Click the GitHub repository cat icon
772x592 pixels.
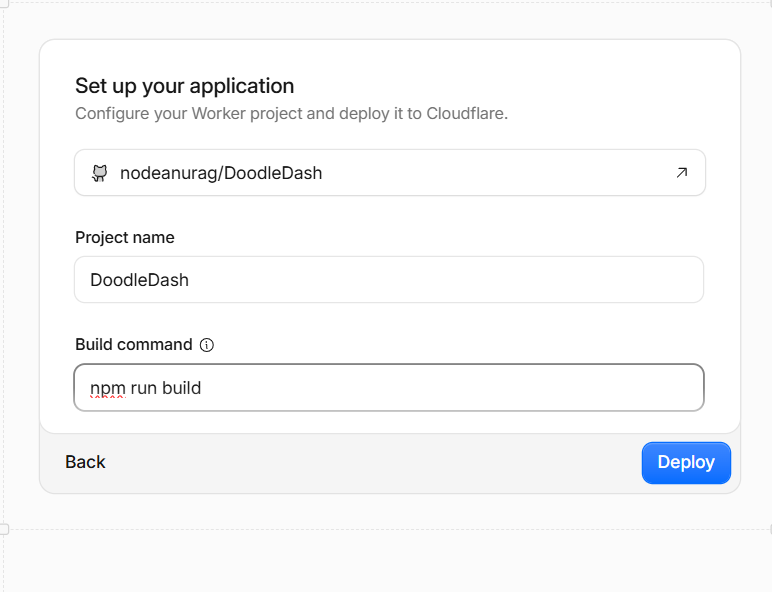click(x=99, y=173)
